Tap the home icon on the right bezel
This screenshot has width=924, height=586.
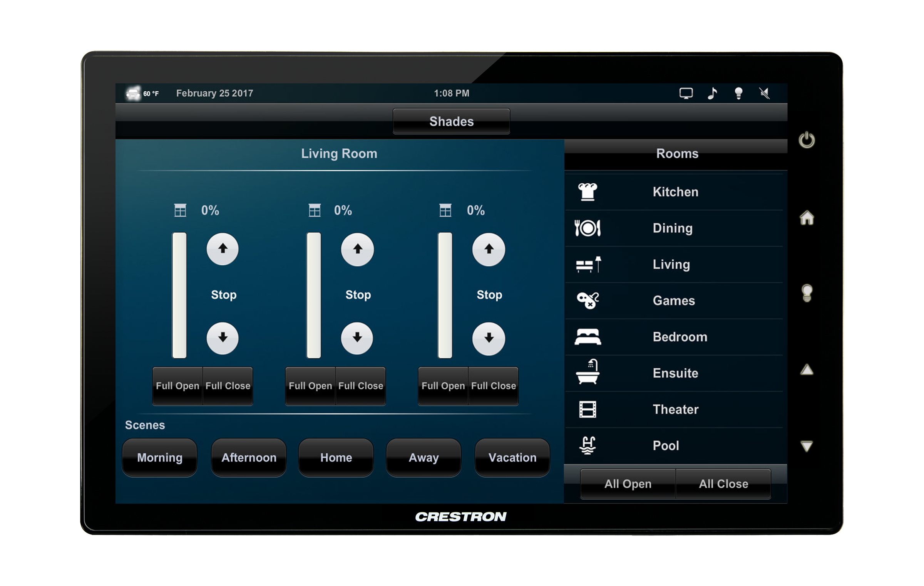pos(807,218)
